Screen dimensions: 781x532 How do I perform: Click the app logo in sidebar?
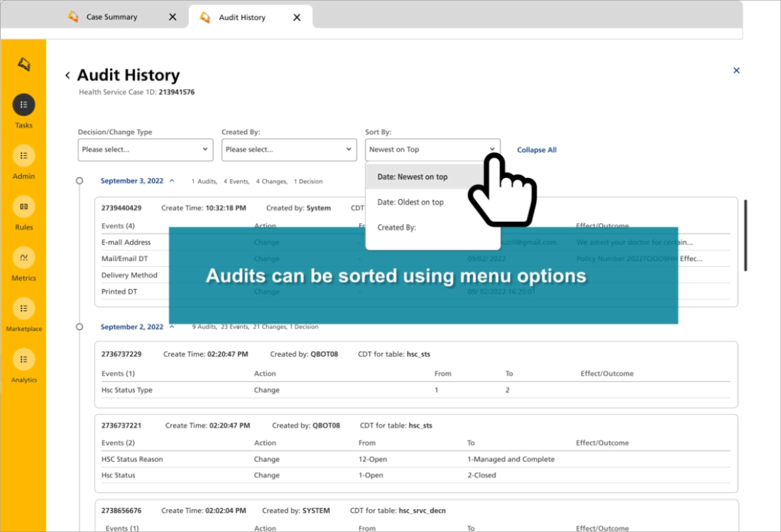click(24, 64)
